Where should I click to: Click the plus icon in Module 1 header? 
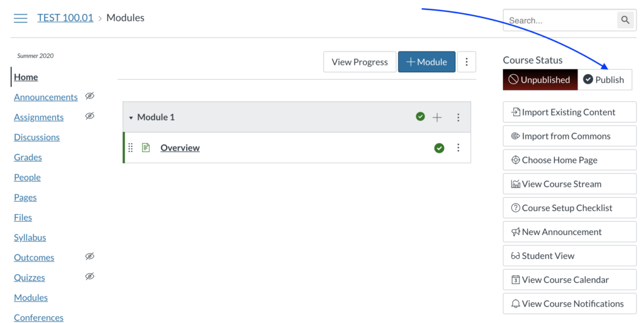[x=437, y=118]
